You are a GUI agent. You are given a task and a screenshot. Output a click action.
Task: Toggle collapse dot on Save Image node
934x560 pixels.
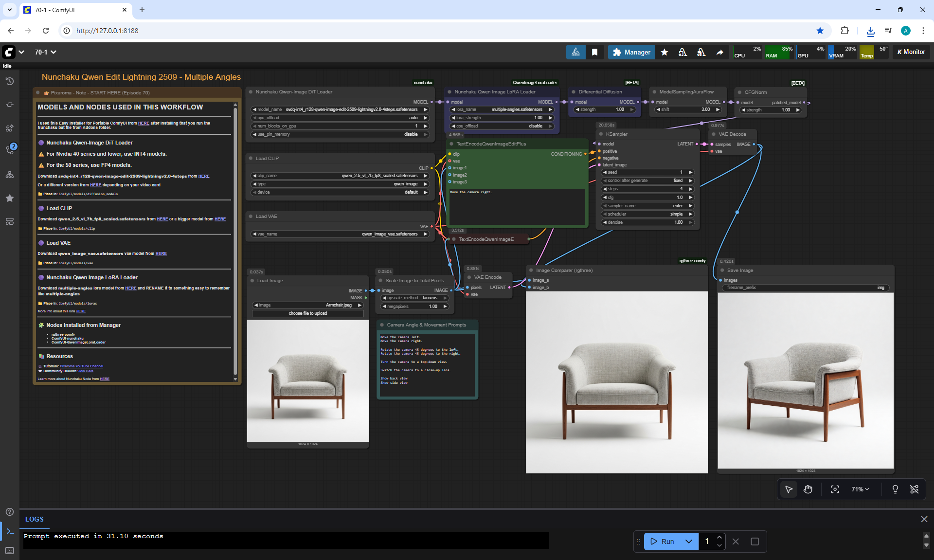pos(722,271)
